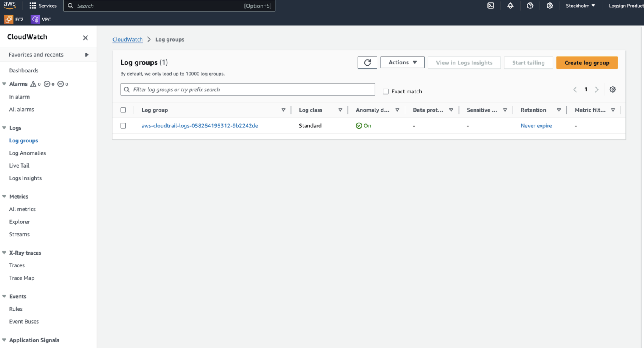Open log groups table preferences gear

613,89
